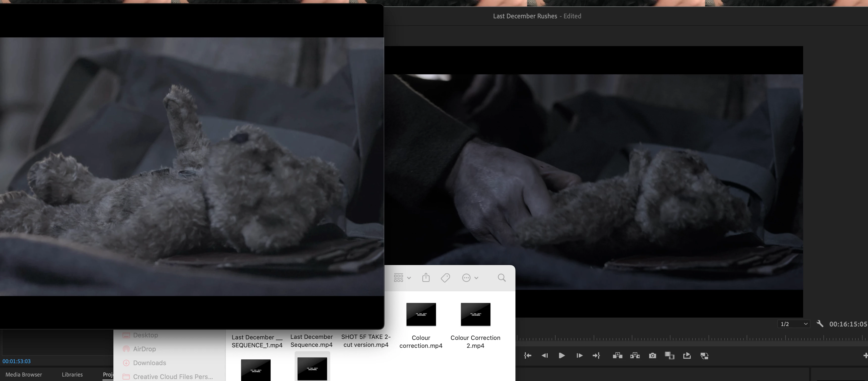Step forward one frame
The image size is (868, 381).
[579, 356]
